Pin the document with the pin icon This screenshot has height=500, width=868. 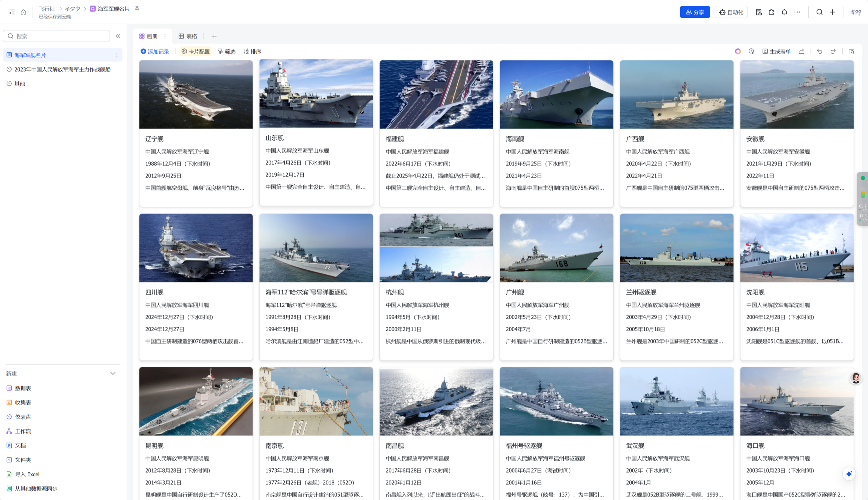coord(137,9)
